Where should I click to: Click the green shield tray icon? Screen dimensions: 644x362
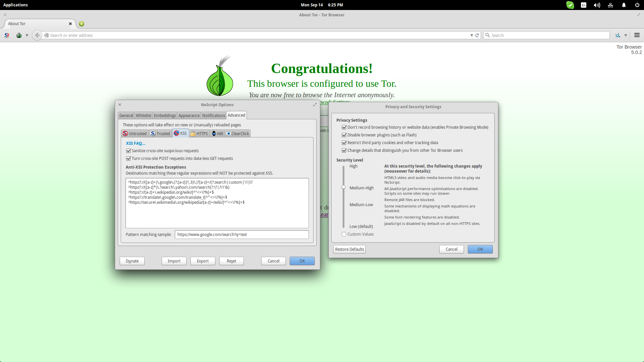click(570, 5)
